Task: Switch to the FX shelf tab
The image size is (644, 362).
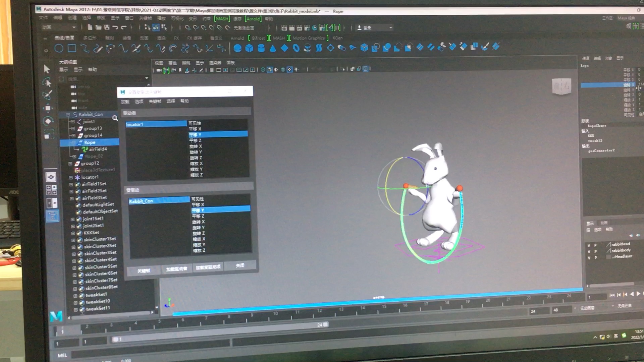Action: click(176, 38)
